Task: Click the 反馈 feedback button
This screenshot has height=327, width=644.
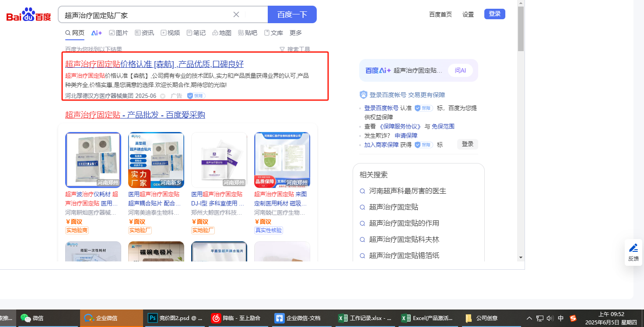Action: 633,252
